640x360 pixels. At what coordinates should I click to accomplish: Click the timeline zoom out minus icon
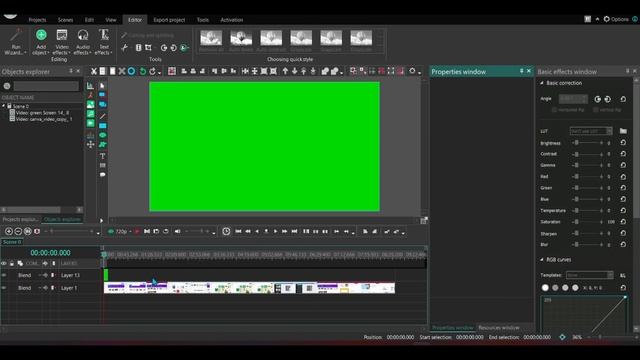pyautogui.click(x=18, y=231)
